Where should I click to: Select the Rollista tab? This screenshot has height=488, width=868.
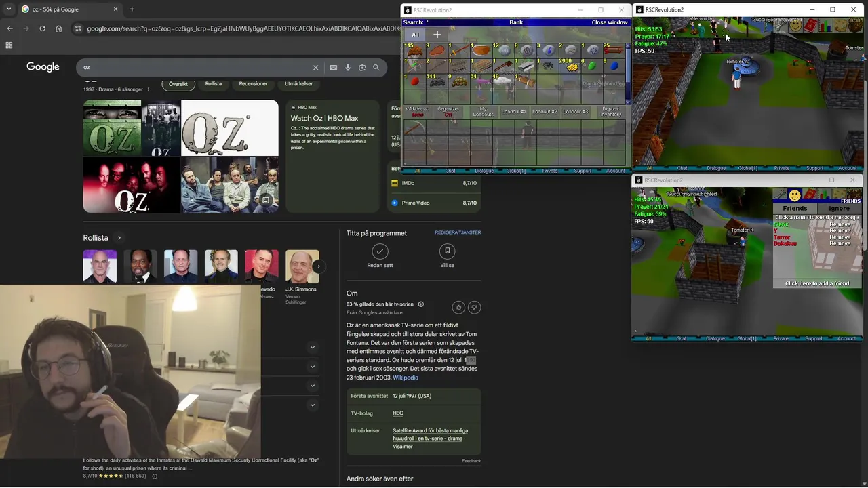coord(214,84)
